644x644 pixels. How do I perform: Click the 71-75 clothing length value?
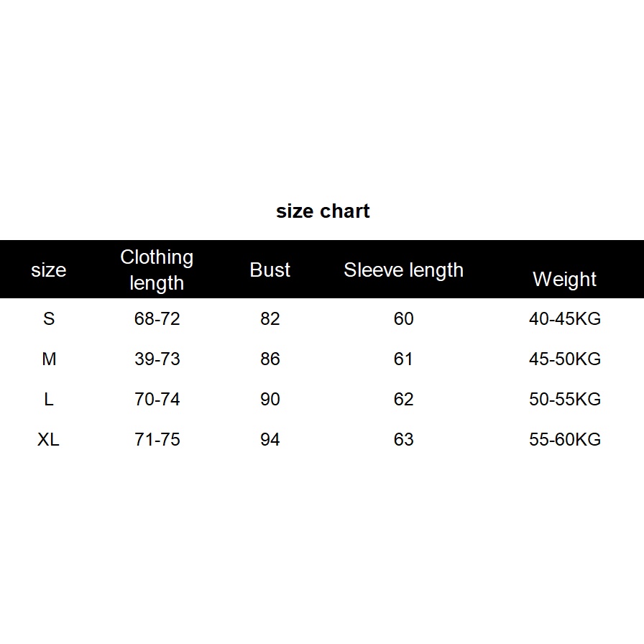157,439
